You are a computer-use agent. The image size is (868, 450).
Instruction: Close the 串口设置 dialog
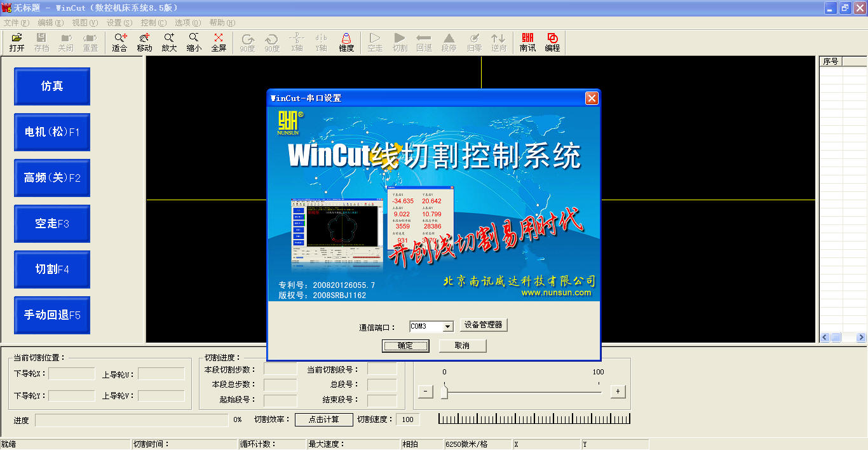point(592,98)
